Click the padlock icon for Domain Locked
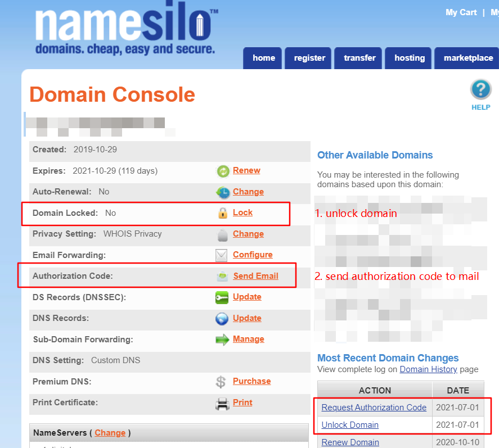This screenshot has height=448, width=499. [x=223, y=213]
